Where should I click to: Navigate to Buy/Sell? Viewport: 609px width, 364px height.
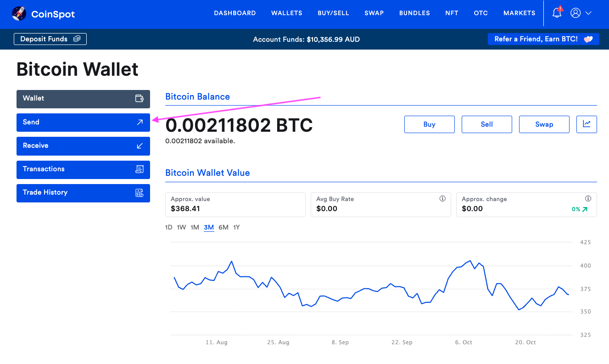333,13
